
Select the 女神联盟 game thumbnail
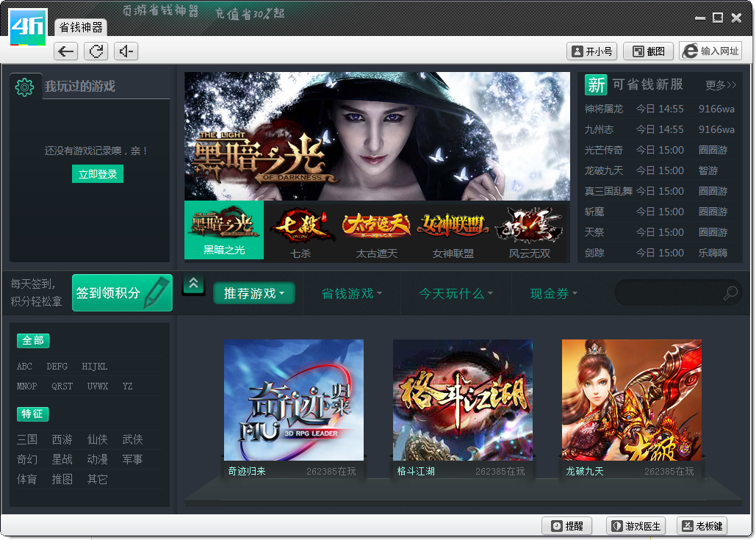point(453,234)
